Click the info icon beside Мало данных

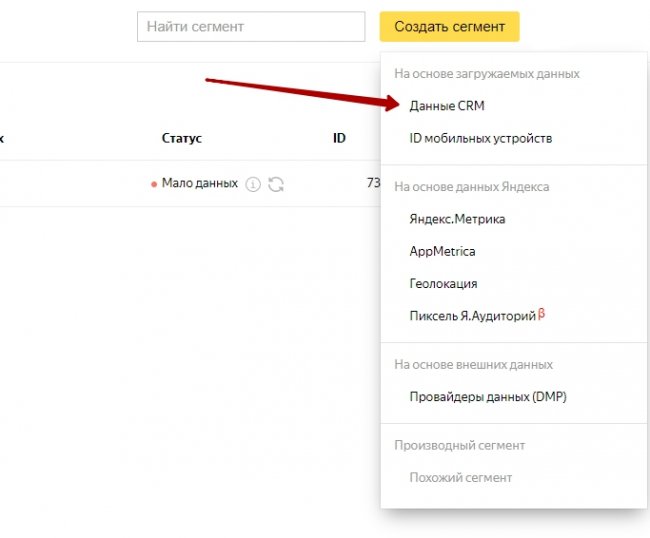click(253, 184)
